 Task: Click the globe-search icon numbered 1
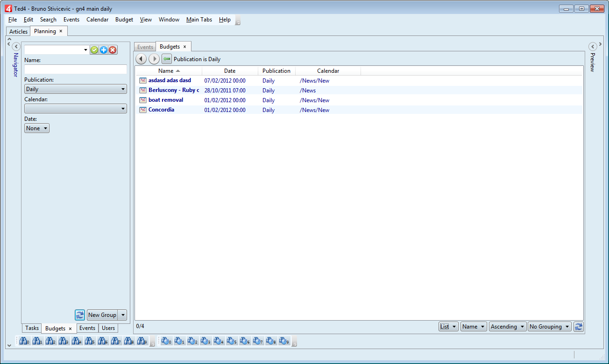(x=179, y=341)
